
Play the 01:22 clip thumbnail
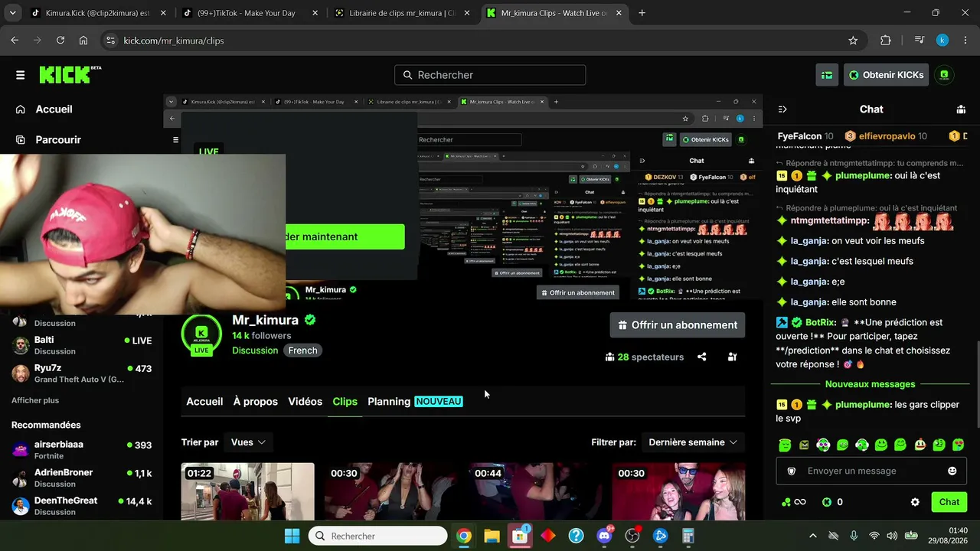[248, 491]
